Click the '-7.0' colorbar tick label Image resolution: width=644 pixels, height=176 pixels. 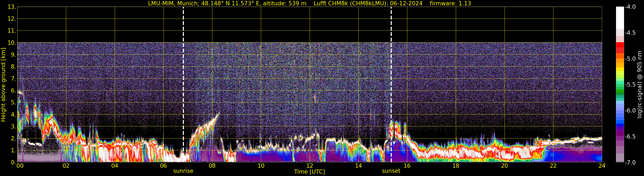[x=630, y=163]
